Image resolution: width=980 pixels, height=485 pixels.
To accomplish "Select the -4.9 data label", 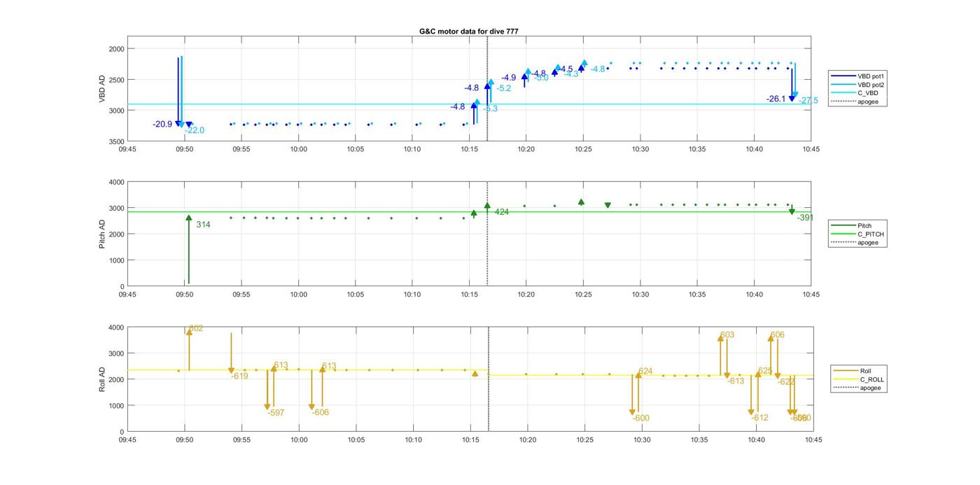I will 509,78.
